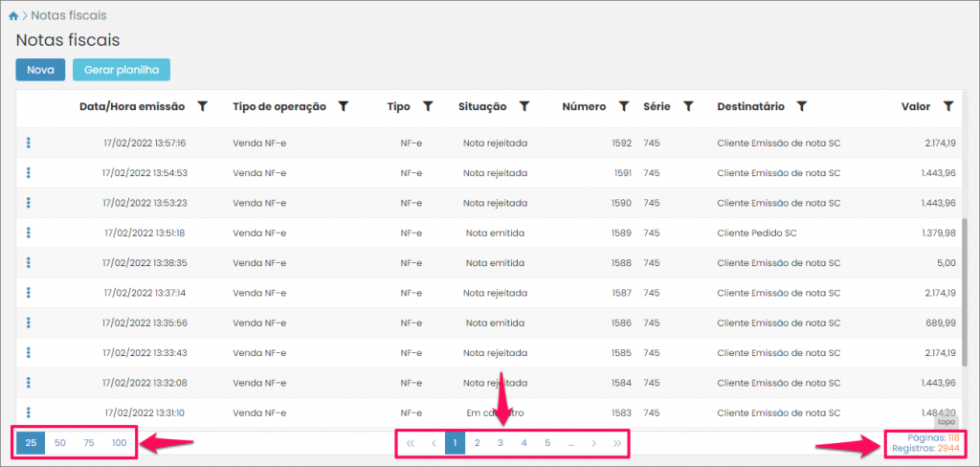Select 75 items per page
Screen dimensions: 980x467
pyautogui.click(x=89, y=443)
